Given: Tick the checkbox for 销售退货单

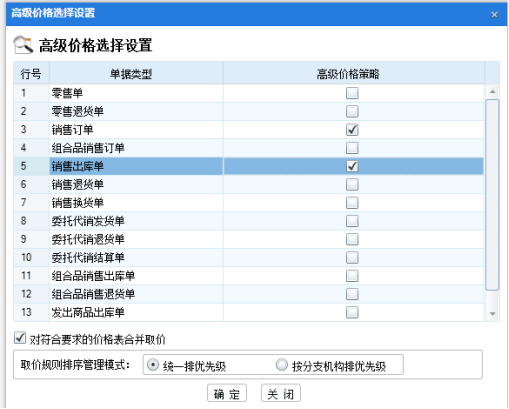Looking at the screenshot, I should pos(352,184).
